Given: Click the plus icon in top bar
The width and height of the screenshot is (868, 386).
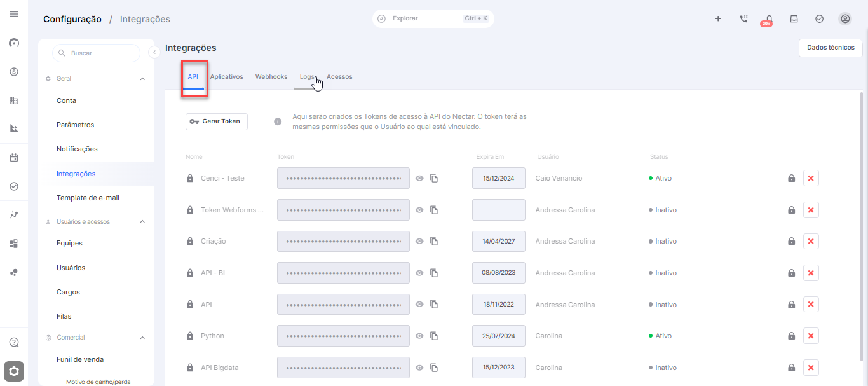Looking at the screenshot, I should tap(718, 19).
